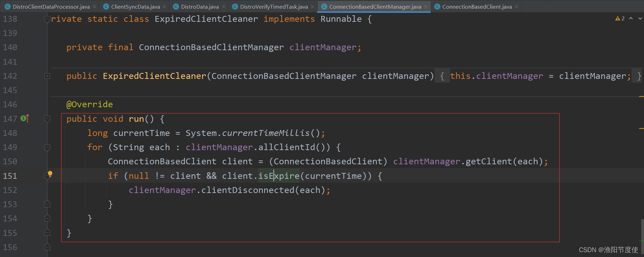Screen dimensions: 644x257
Task: Close the ClientSyncData.java tab
Action: [164, 7]
